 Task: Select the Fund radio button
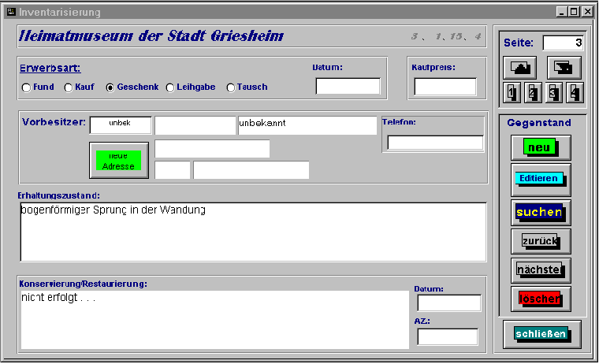[26, 87]
